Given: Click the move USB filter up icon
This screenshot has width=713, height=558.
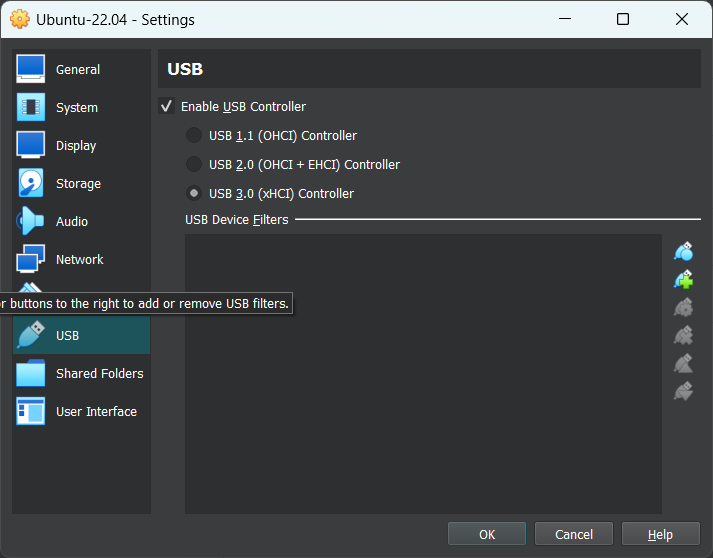Looking at the screenshot, I should tap(683, 363).
